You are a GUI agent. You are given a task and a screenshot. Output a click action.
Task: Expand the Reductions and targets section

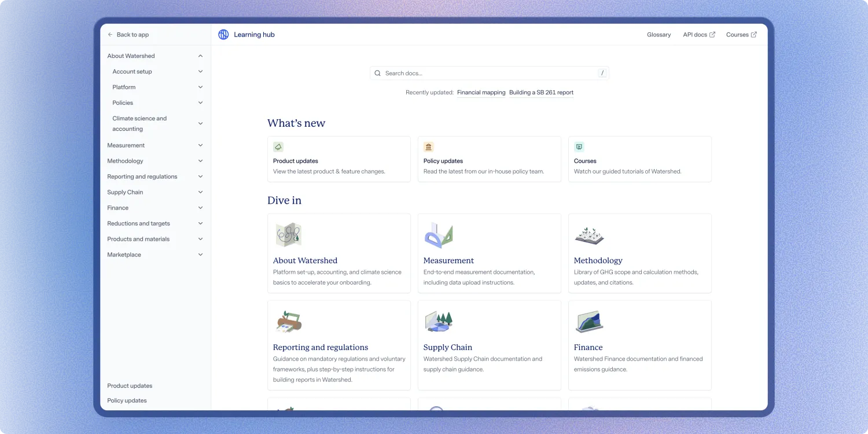(200, 223)
